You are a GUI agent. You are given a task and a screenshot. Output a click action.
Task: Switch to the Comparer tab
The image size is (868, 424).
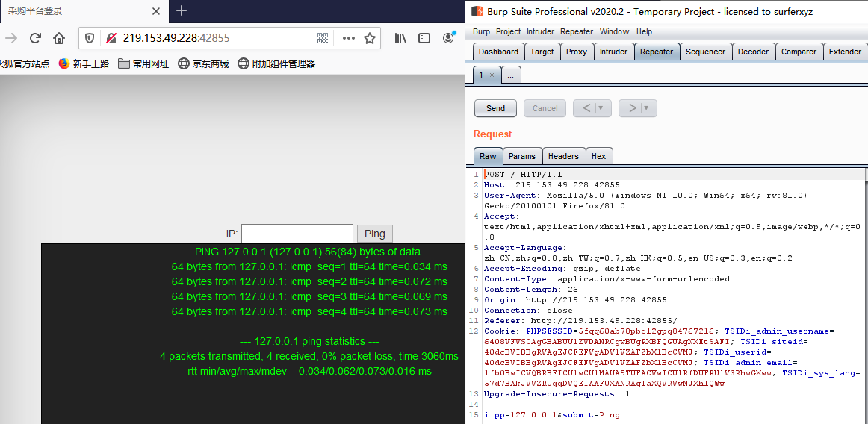(799, 52)
